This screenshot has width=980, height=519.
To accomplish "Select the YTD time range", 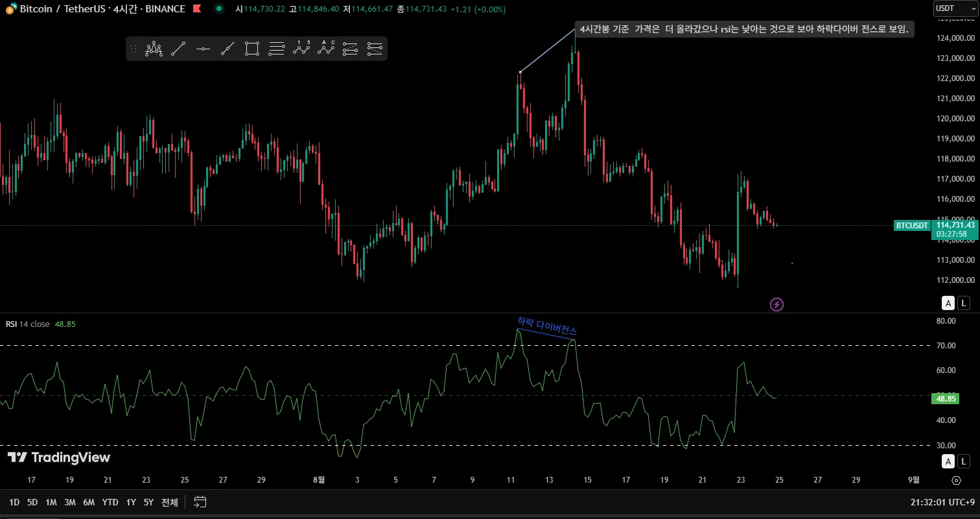I will [x=110, y=502].
